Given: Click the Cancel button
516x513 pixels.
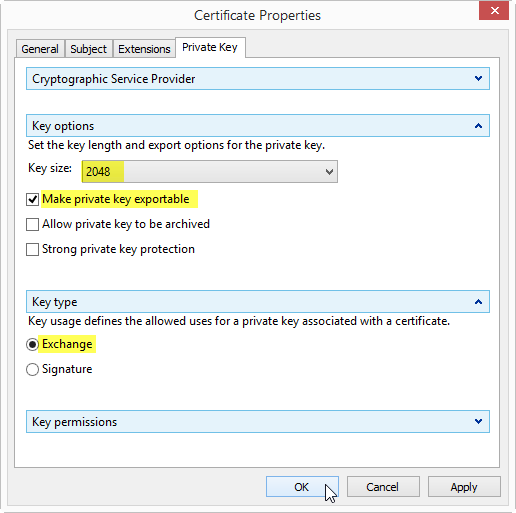Looking at the screenshot, I should click(x=383, y=487).
